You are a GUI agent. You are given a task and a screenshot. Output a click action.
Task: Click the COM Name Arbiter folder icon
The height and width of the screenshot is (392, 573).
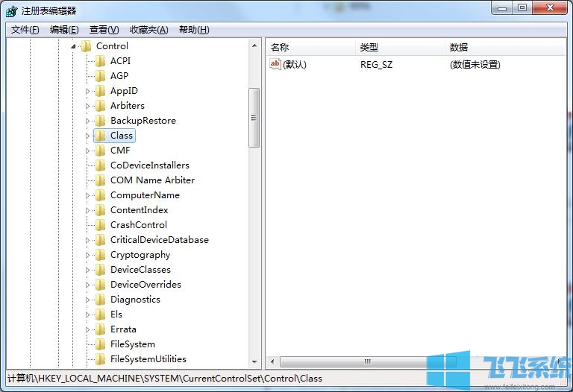point(100,180)
